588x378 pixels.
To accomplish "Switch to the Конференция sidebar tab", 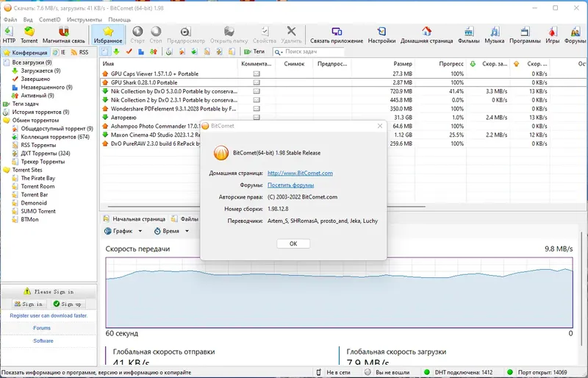I will [x=26, y=52].
